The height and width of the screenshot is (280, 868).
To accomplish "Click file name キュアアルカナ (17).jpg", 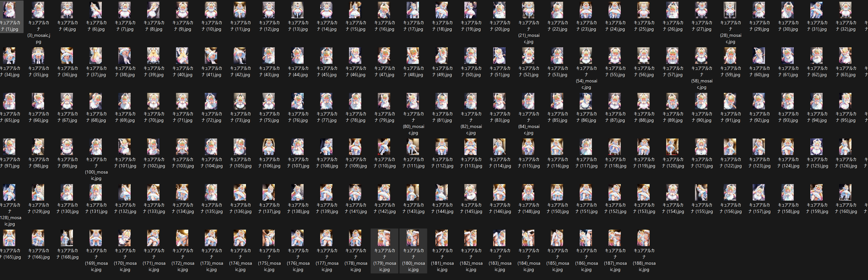I will coord(413,26).
